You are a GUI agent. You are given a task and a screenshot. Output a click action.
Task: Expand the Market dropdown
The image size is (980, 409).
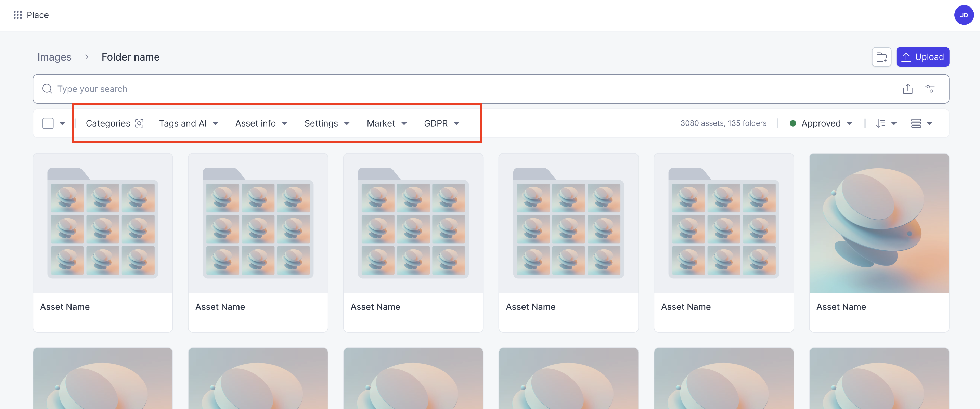point(387,123)
